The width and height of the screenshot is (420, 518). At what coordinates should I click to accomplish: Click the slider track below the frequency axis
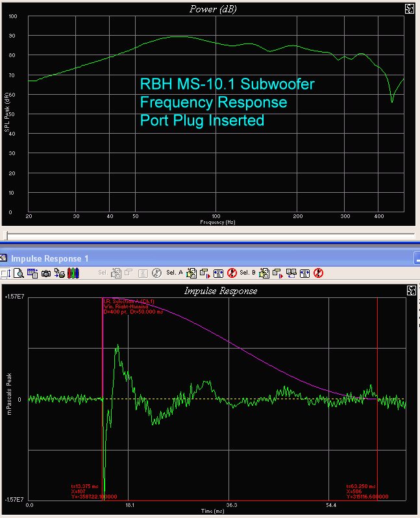tap(210, 235)
